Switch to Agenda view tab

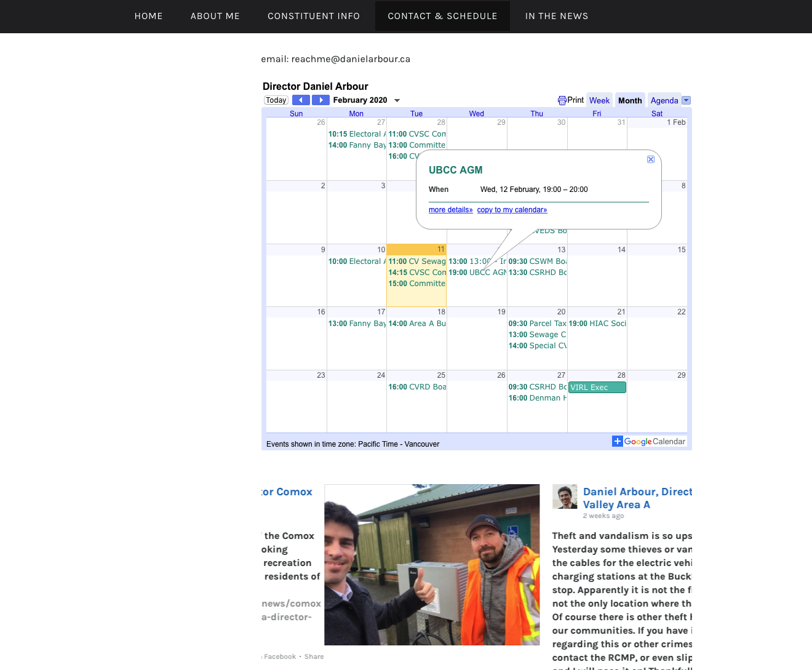[x=664, y=100]
